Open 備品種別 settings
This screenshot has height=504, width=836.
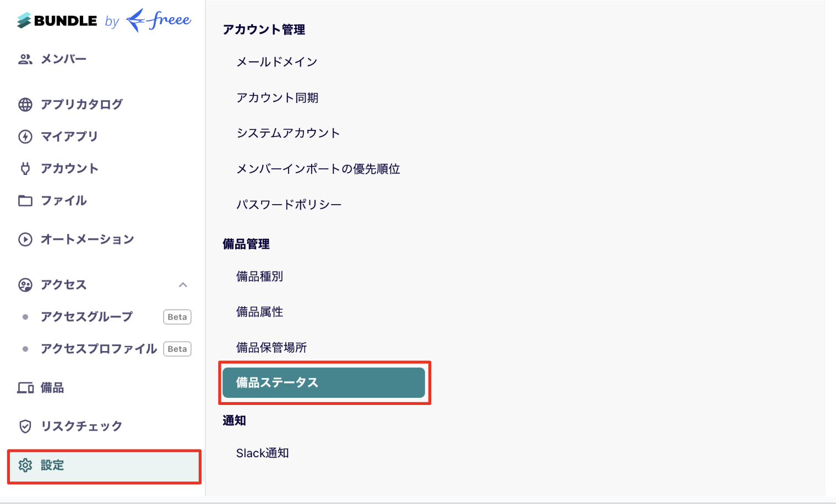260,277
